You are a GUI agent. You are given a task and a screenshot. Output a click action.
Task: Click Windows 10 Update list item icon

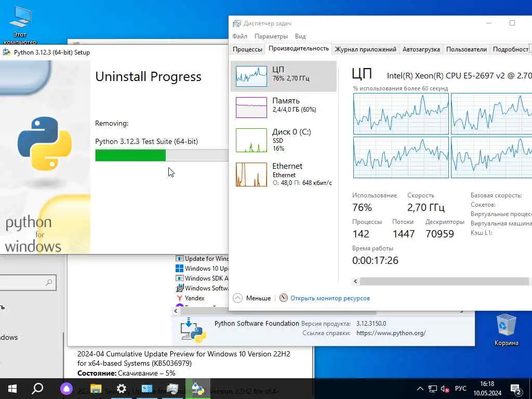pyautogui.click(x=179, y=269)
